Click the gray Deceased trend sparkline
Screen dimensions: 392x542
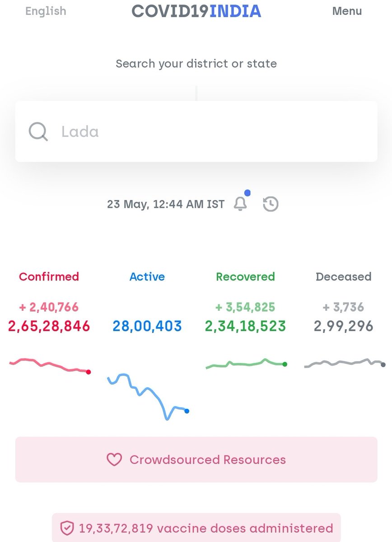(x=345, y=363)
